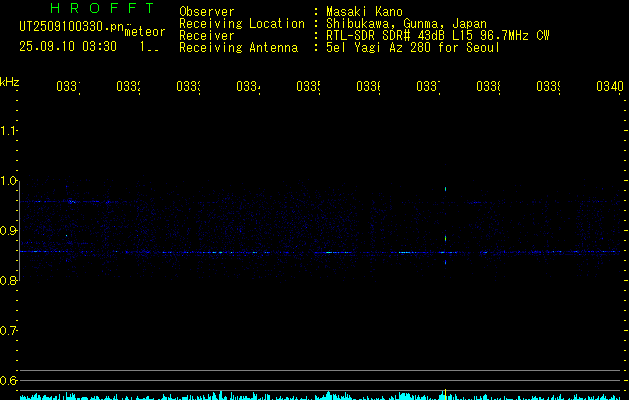629x400 pixels.
Task: Click the 0.7 frequency axis label
Action: 8,330
